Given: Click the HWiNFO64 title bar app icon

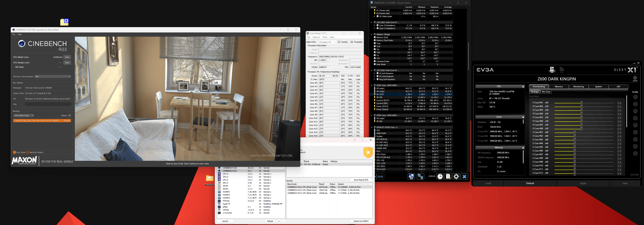Looking at the screenshot, I should click(372, 3).
